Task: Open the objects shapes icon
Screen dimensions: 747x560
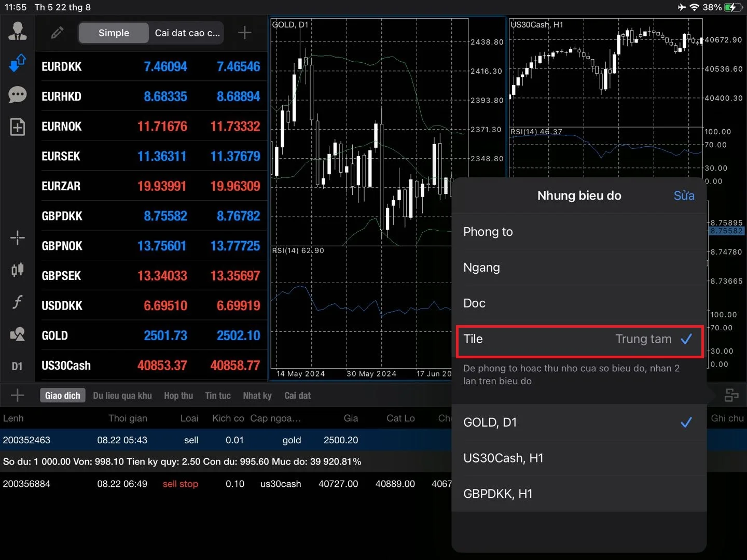Action: (x=18, y=334)
